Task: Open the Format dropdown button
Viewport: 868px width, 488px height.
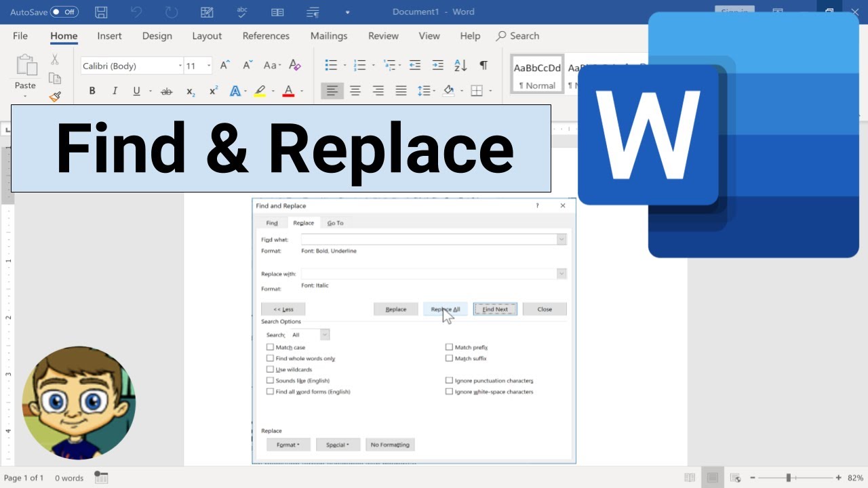Action: tap(288, 445)
